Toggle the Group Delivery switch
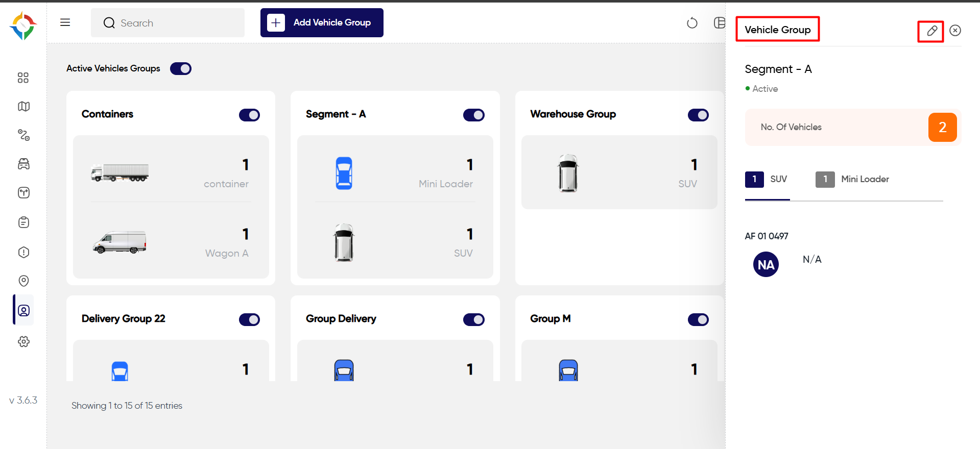This screenshot has height=449, width=980. pos(474,319)
